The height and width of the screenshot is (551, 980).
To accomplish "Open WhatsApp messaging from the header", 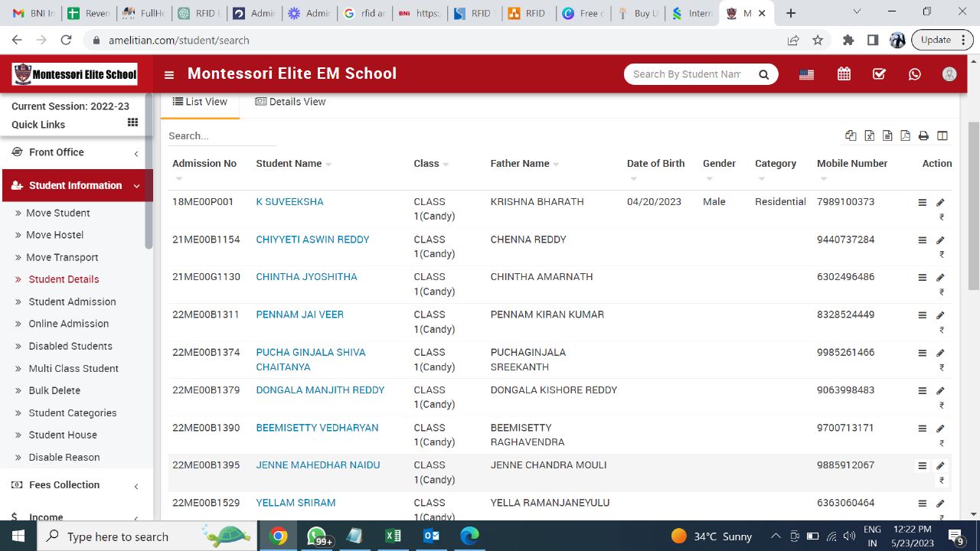I will pos(914,73).
